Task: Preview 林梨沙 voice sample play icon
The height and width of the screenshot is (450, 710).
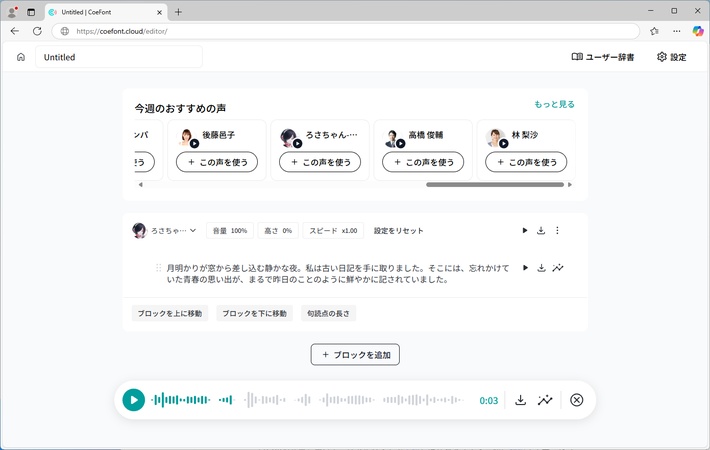Action: click(x=504, y=144)
